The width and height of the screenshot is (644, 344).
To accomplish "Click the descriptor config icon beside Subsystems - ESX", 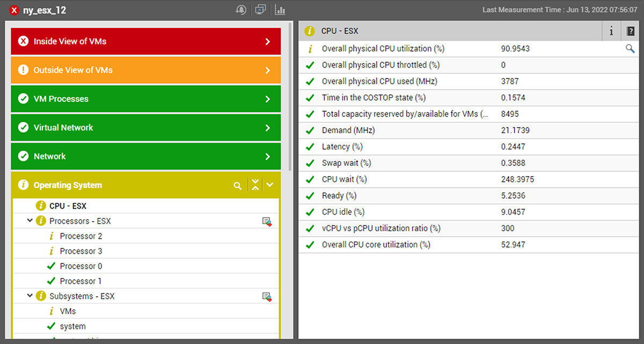I will point(267,296).
